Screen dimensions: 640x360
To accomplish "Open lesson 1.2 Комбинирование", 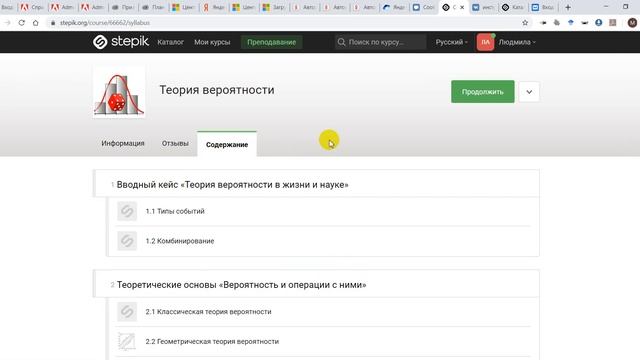I will point(180,241).
